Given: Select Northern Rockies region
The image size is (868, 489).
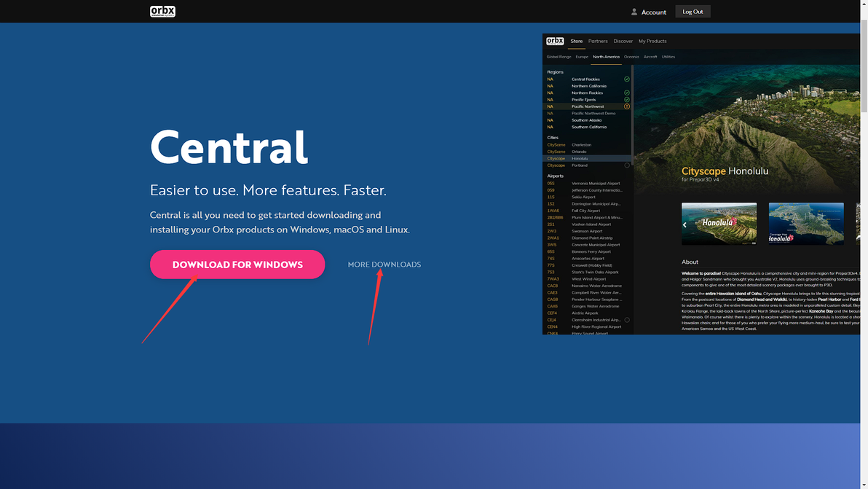Looking at the screenshot, I should (x=587, y=93).
